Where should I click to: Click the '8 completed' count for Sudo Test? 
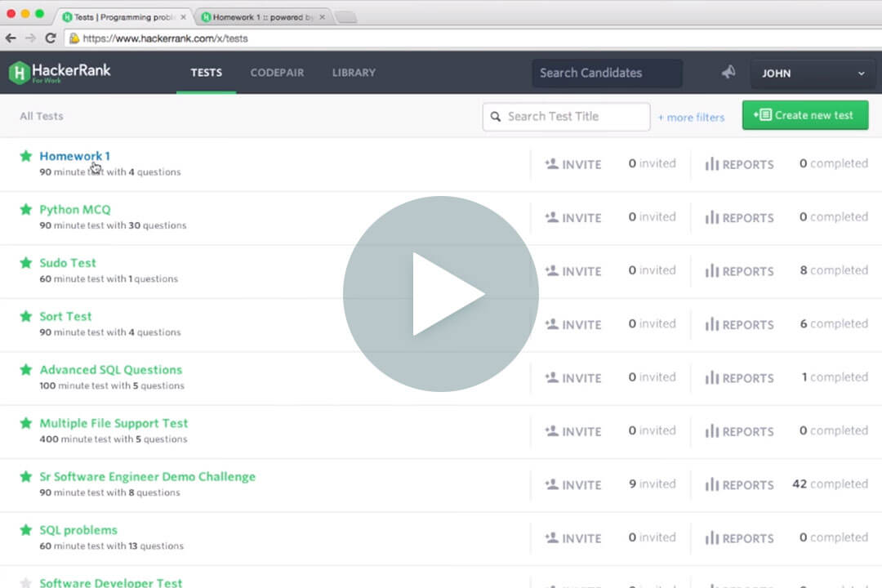834,270
